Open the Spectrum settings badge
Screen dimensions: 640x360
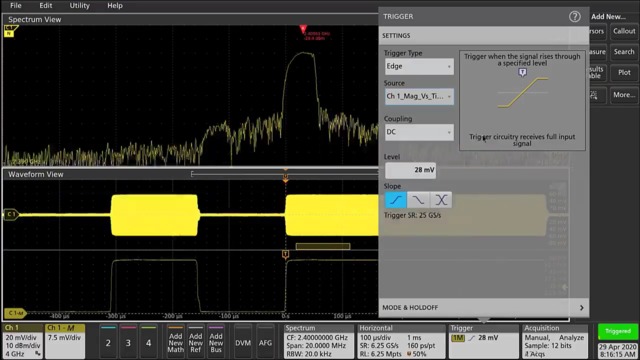pyautogui.click(x=319, y=341)
